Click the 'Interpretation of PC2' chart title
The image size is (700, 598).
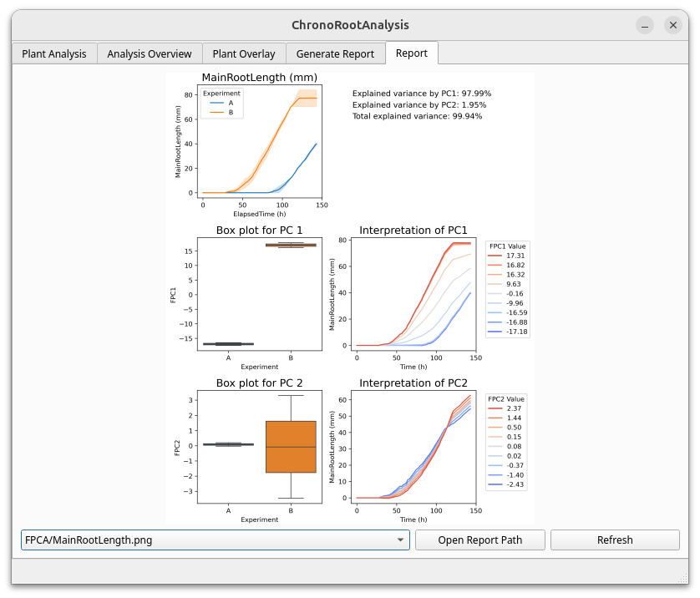pyautogui.click(x=413, y=383)
